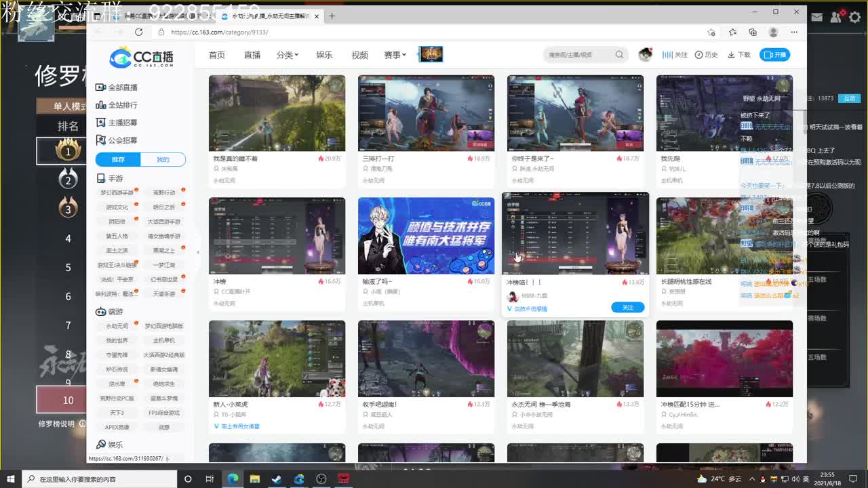Add this page to favorites star
Viewport: 868px width, 488px height.
coord(711,32)
